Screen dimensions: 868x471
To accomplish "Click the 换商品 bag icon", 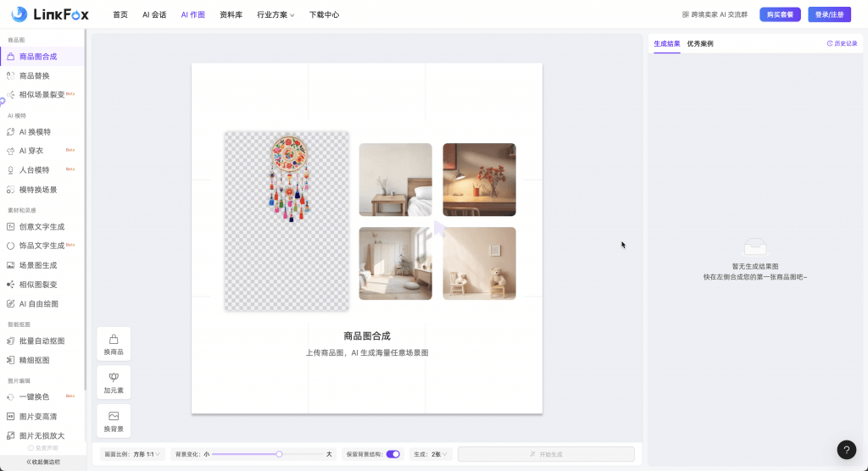I will tap(114, 339).
